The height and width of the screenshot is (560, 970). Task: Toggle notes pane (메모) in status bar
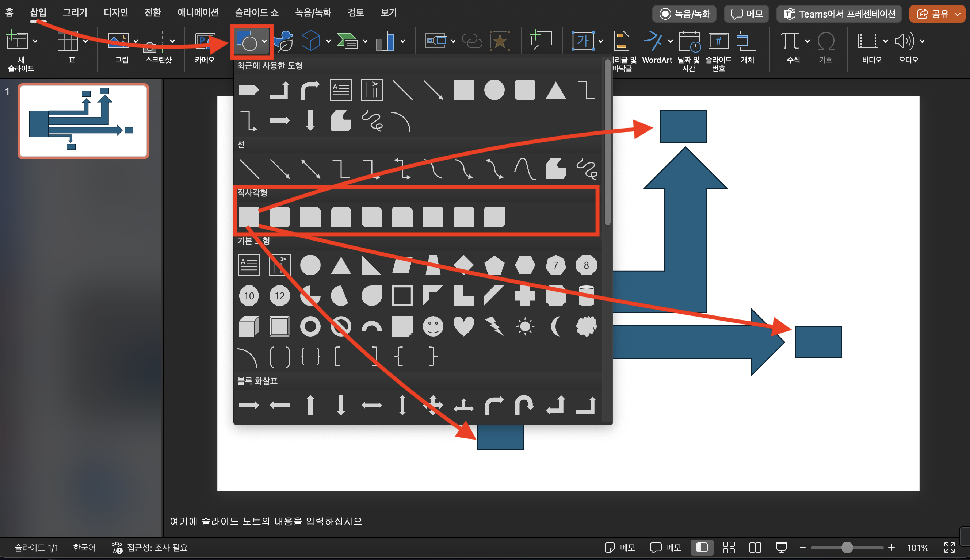coord(619,547)
